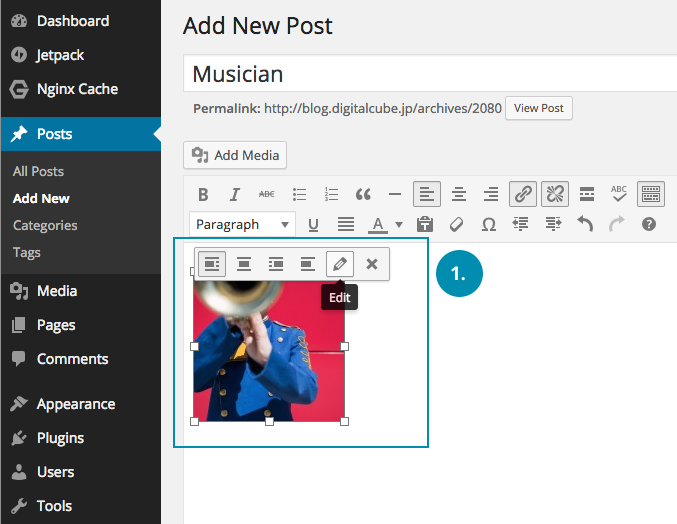
Task: Click the Add Media button
Action: [x=236, y=155]
